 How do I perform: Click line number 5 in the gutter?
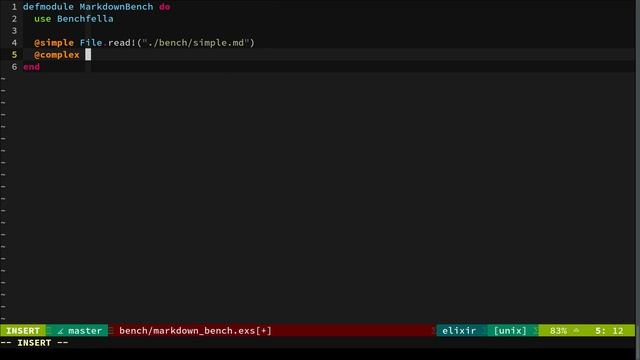click(x=14, y=55)
